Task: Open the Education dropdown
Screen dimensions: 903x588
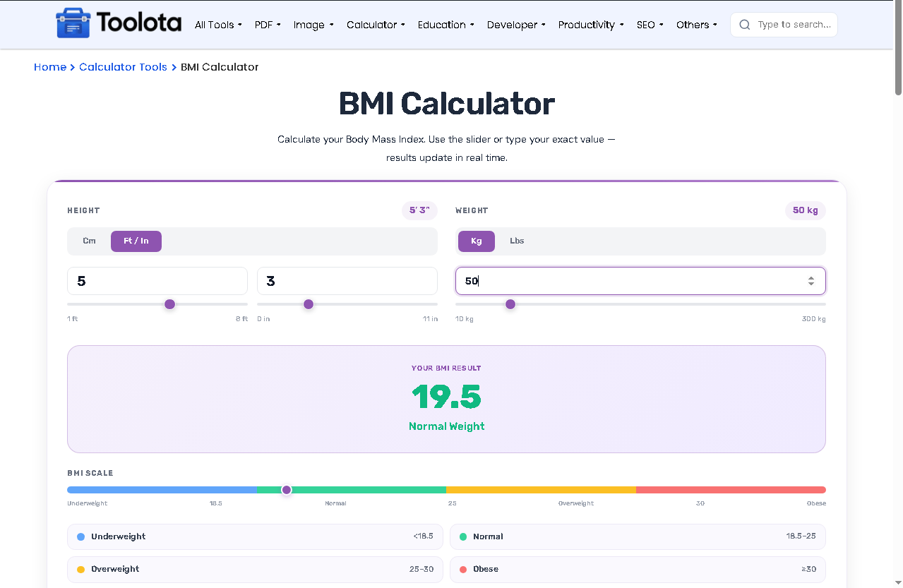Action: pyautogui.click(x=446, y=25)
